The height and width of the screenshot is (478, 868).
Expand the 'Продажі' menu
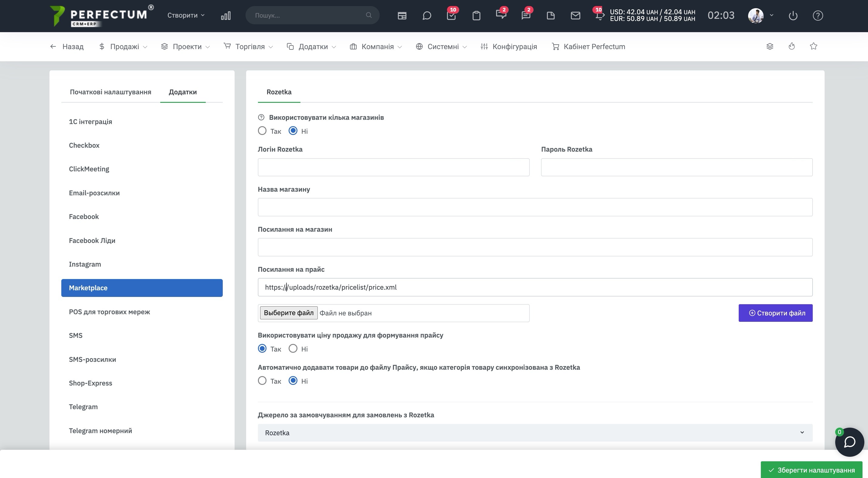123,46
